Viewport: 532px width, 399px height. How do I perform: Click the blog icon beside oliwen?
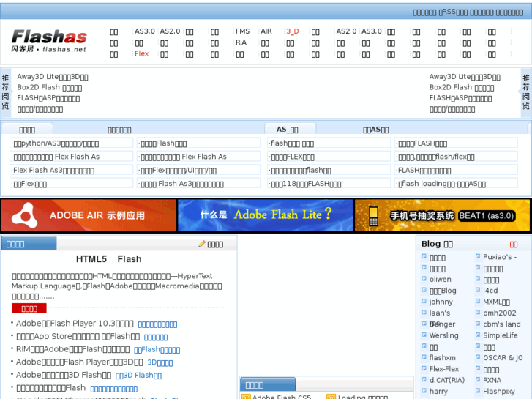coord(424,279)
